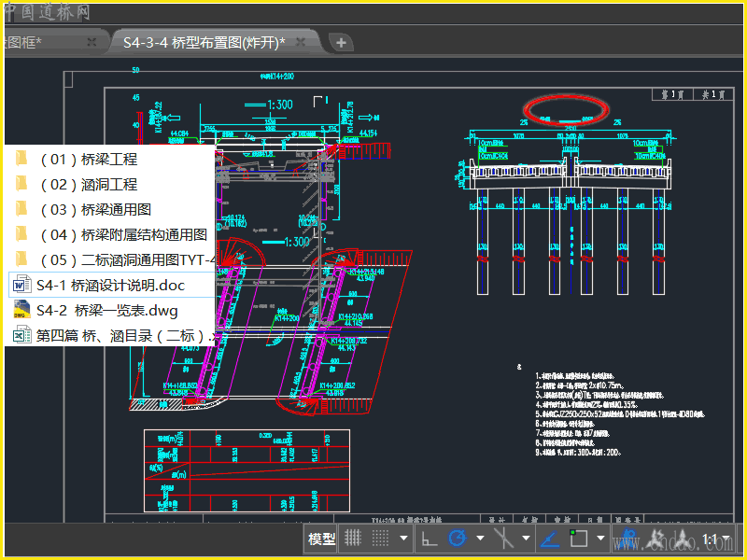The width and height of the screenshot is (747, 560).
Task: Click the polar tracking icon
Action: [x=458, y=539]
